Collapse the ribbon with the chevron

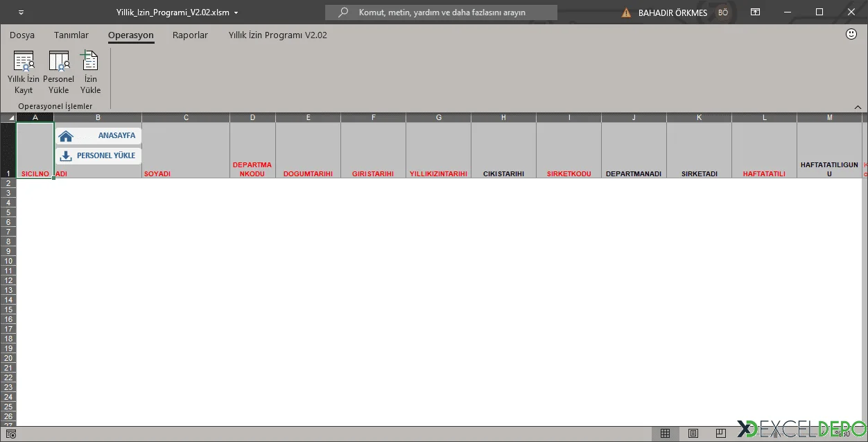(x=858, y=107)
